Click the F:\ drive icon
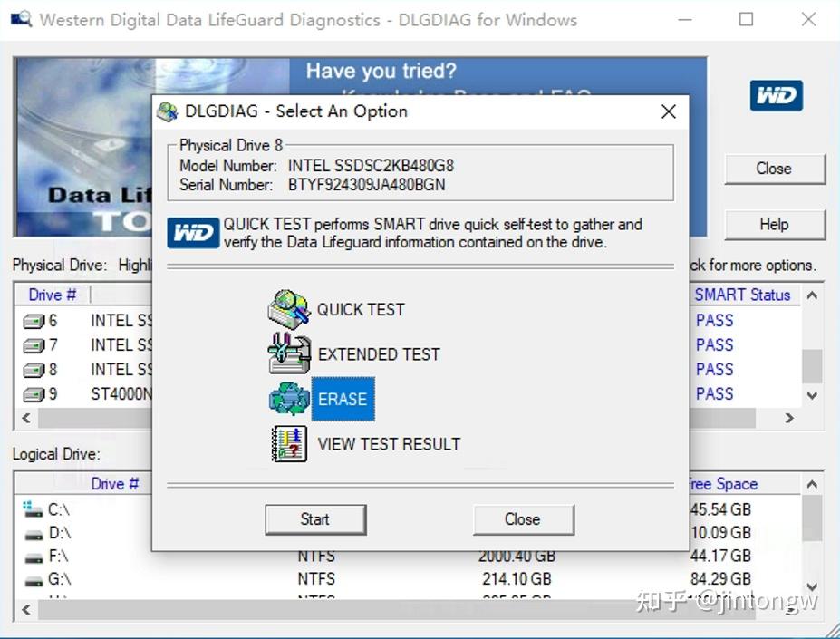Screen dimensions: 840x639 click(x=34, y=557)
